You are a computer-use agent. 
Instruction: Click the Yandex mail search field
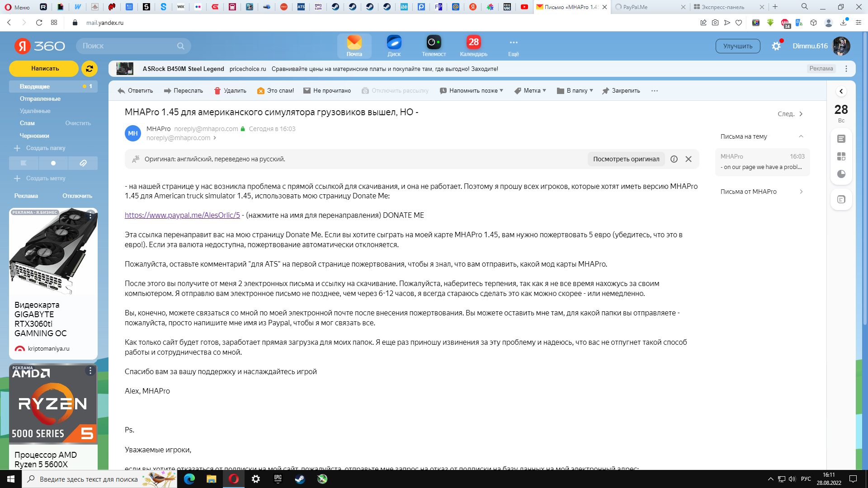click(128, 46)
